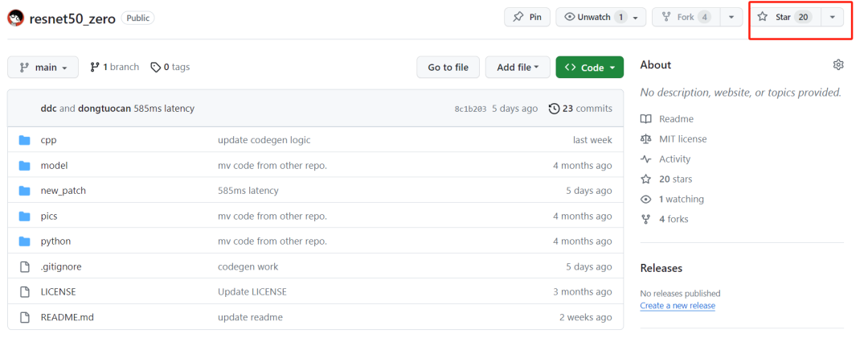The height and width of the screenshot is (338, 868).
Task: Click the pics folder icon
Action: point(24,216)
